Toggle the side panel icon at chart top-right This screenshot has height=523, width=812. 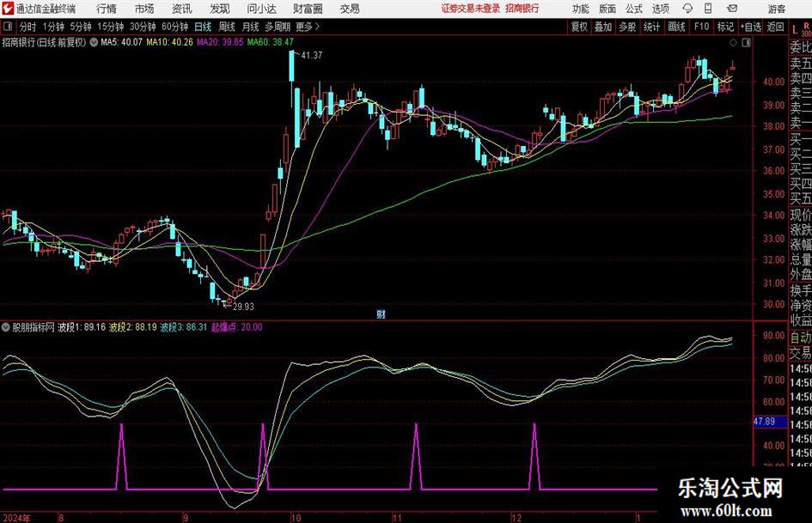746,43
